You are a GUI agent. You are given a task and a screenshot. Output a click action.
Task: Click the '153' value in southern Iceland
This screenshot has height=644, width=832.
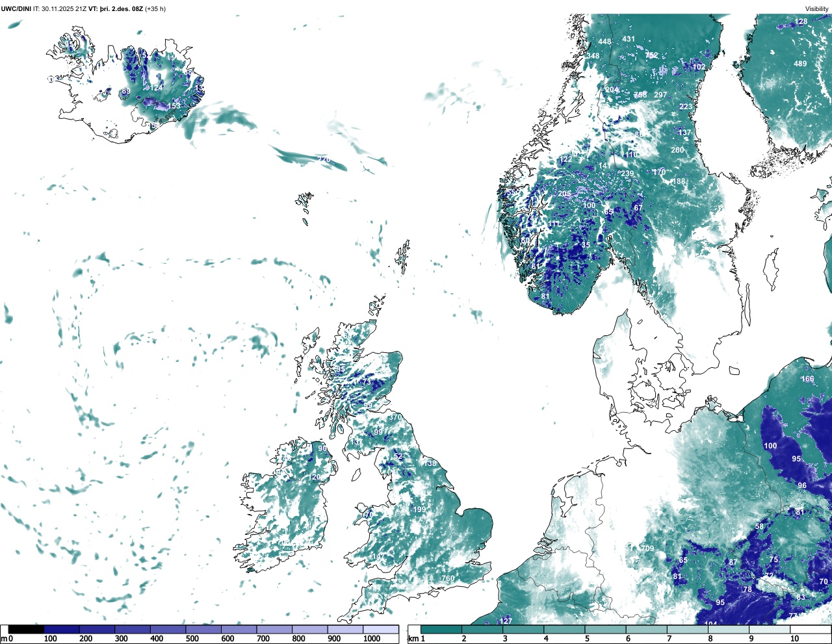tap(174, 106)
